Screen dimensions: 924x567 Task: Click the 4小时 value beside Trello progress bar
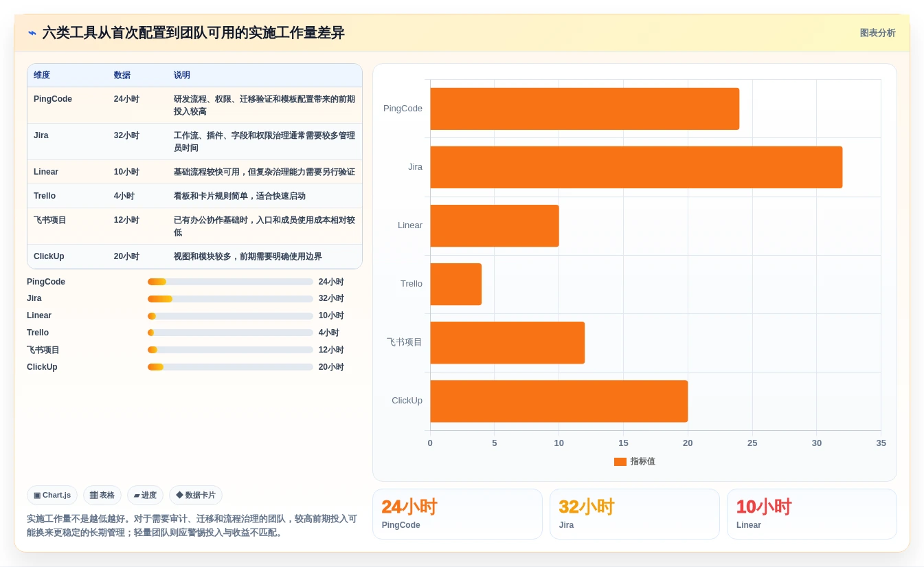[329, 333]
